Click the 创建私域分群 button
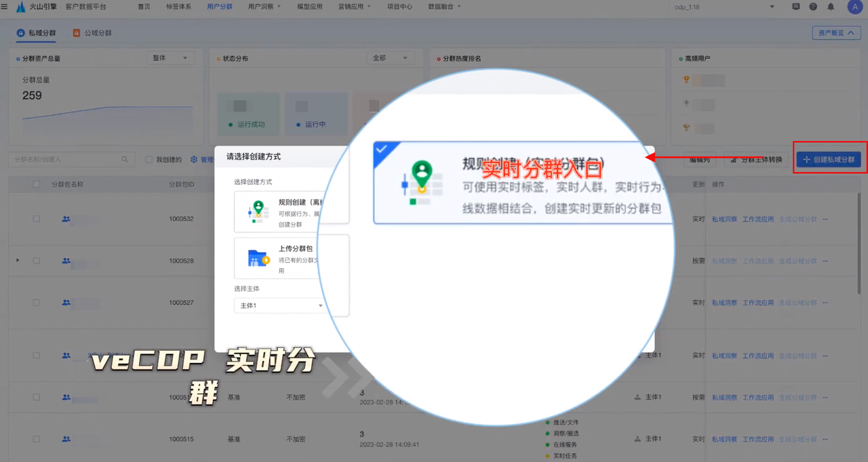 pos(829,160)
